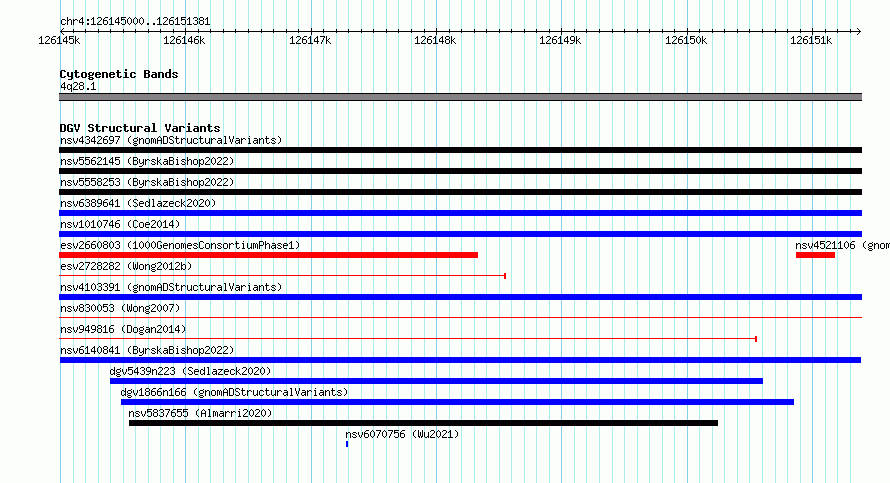Open nsv6389641 (Sedlazeck2020) label
Viewport: 890px width, 483px height.
tap(138, 203)
